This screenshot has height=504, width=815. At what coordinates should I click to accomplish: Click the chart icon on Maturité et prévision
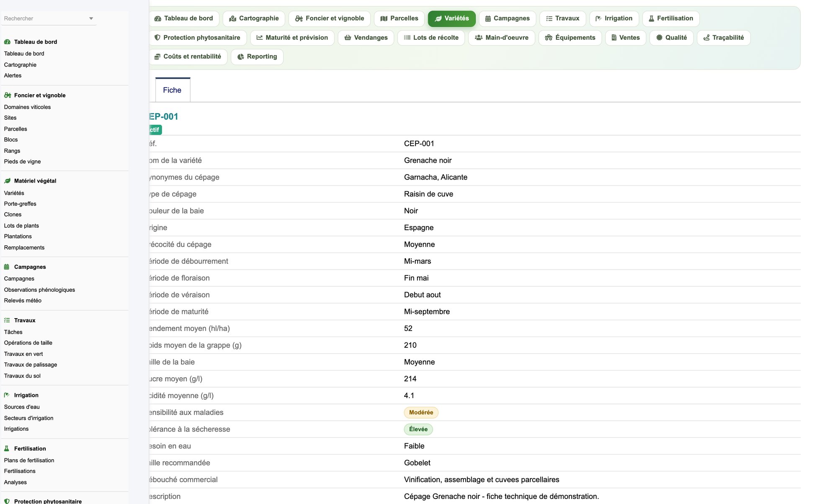(x=260, y=38)
